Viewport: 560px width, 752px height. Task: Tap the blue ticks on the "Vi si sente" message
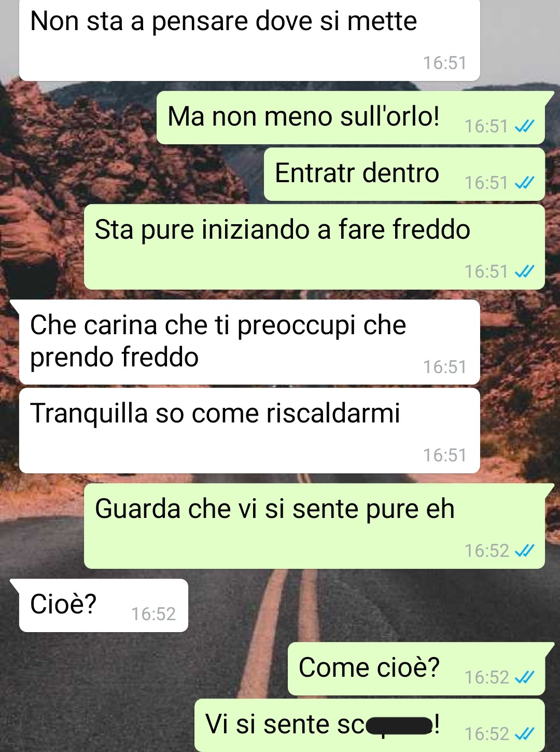pyautogui.click(x=524, y=734)
